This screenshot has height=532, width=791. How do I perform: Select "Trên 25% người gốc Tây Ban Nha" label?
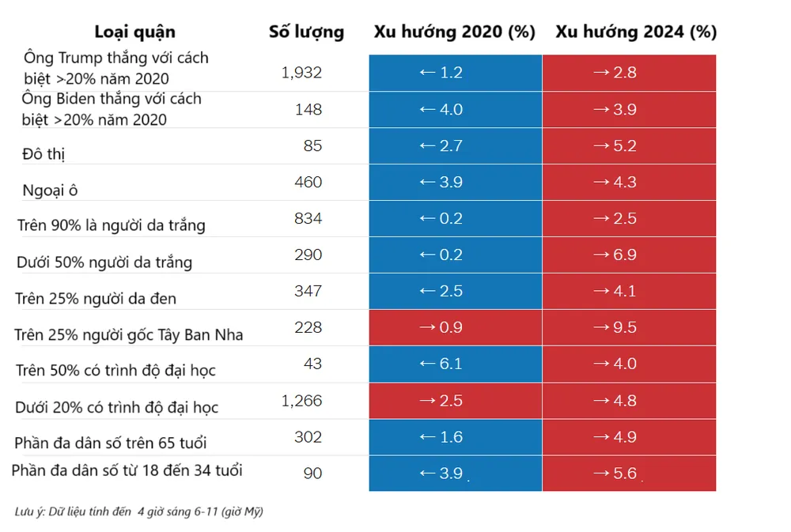pos(129,335)
